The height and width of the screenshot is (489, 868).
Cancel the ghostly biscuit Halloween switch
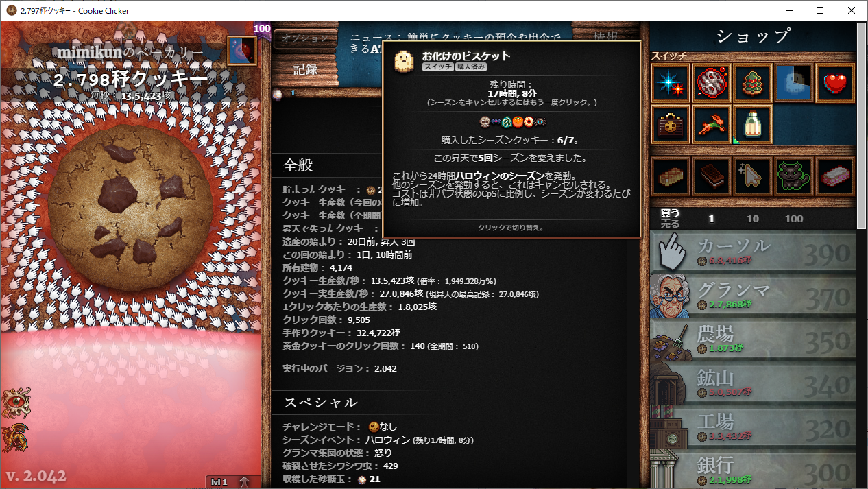pyautogui.click(x=793, y=83)
